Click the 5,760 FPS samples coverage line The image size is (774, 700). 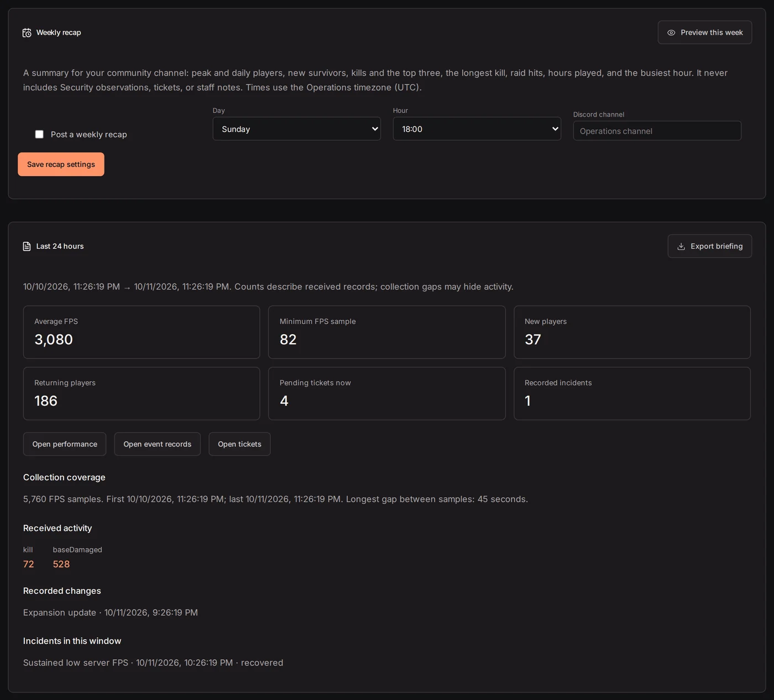point(275,499)
